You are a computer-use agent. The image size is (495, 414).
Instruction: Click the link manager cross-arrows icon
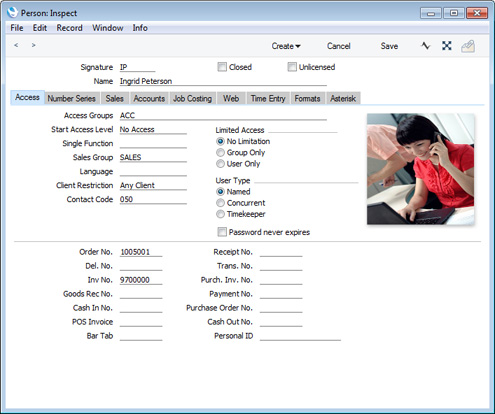click(x=447, y=46)
